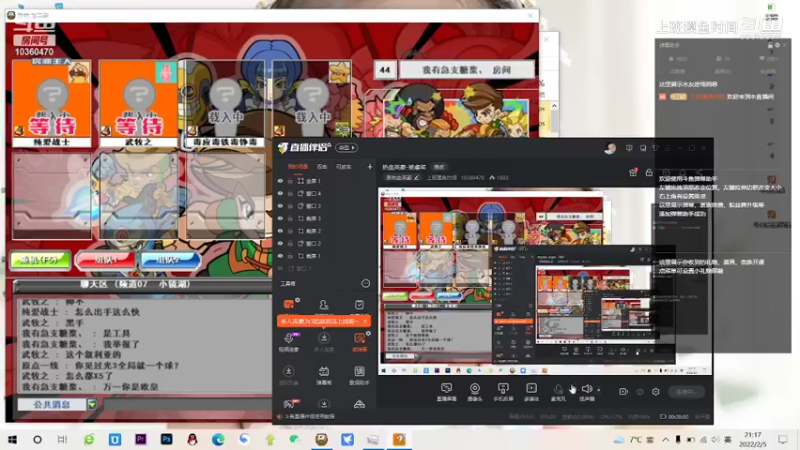Image resolution: width=800 pixels, height=450 pixels.
Task: Open the 公共消息 channel dropdown arrow
Action: click(92, 405)
